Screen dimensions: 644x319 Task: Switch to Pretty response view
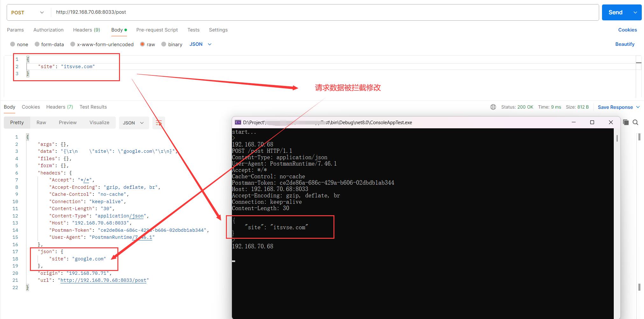click(x=17, y=123)
